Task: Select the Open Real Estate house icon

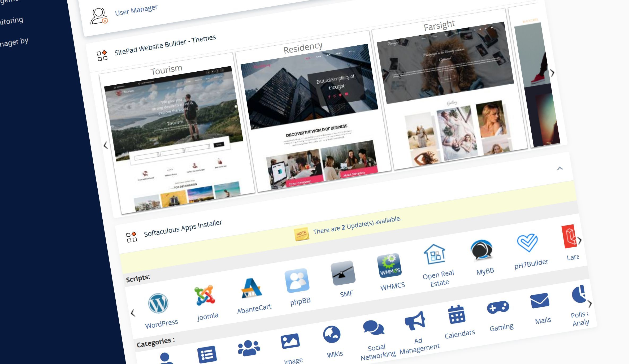Action: [435, 254]
